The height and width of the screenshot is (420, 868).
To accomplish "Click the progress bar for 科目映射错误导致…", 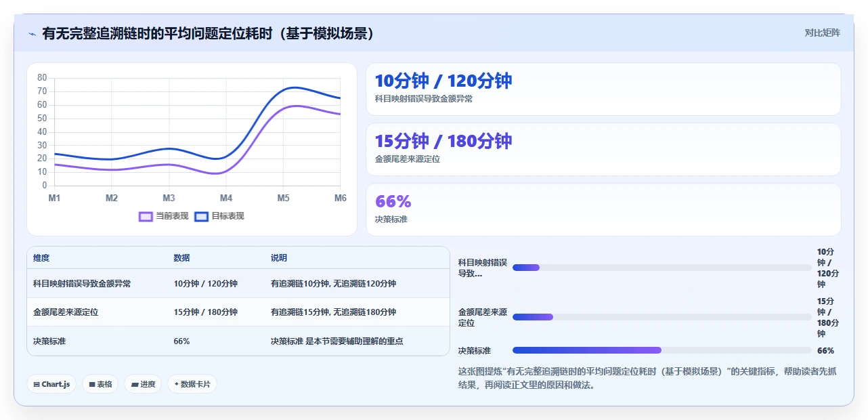I will [662, 268].
